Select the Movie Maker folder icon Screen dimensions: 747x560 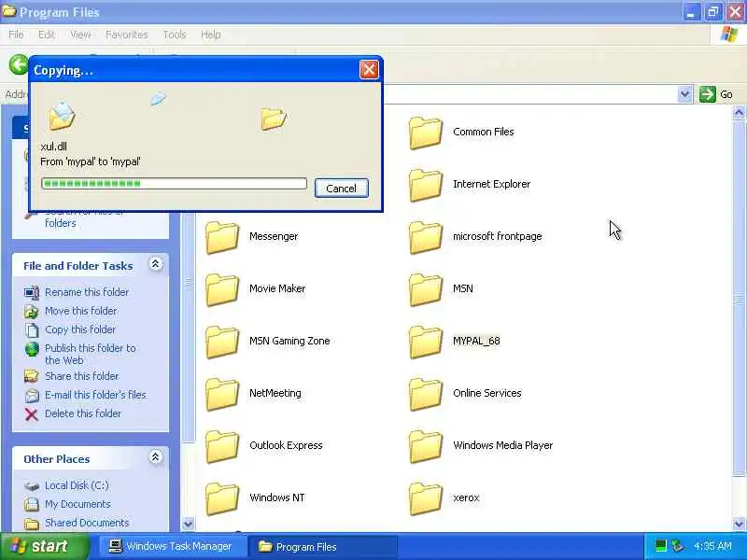tap(222, 290)
